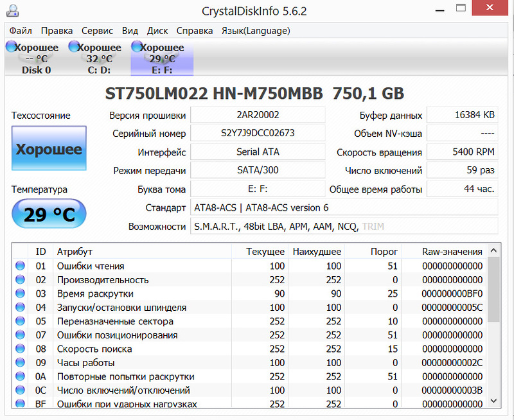This screenshot has width=514, height=420.
Task: Click the features field with S.M.A.R.T.
Action: point(344,226)
